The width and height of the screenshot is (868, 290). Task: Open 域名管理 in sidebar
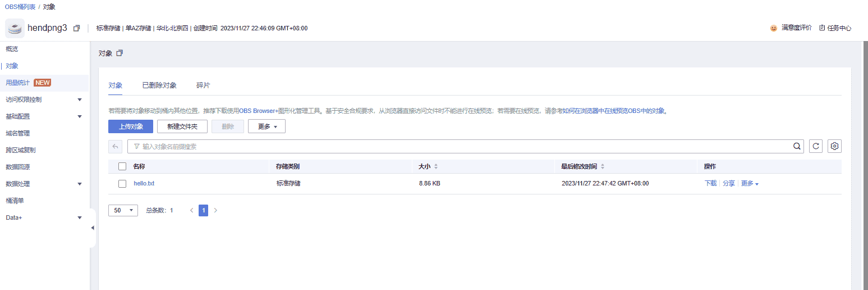click(x=17, y=133)
